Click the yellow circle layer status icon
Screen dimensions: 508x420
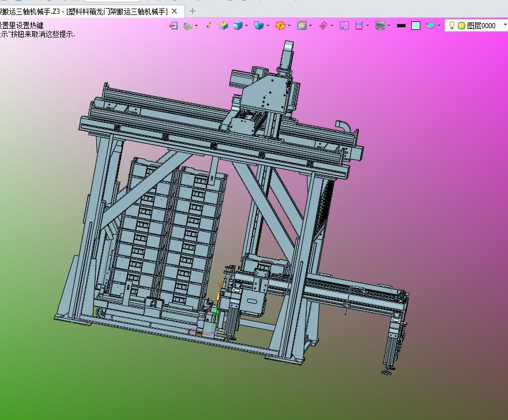(462, 26)
